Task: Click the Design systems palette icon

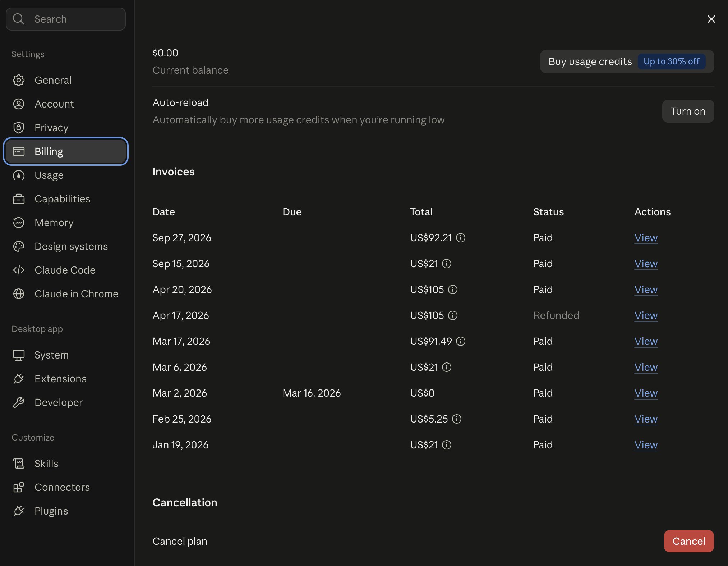Action: coord(19,246)
